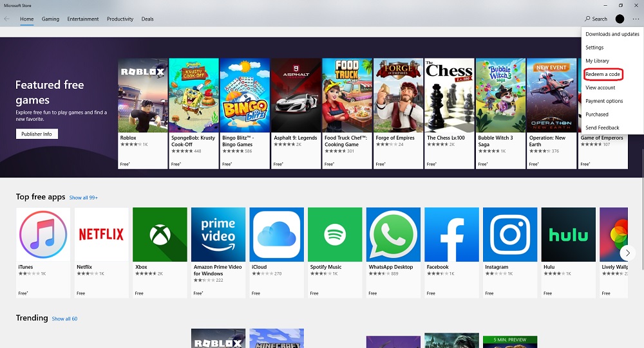Open the Spotify Music app icon

point(335,234)
